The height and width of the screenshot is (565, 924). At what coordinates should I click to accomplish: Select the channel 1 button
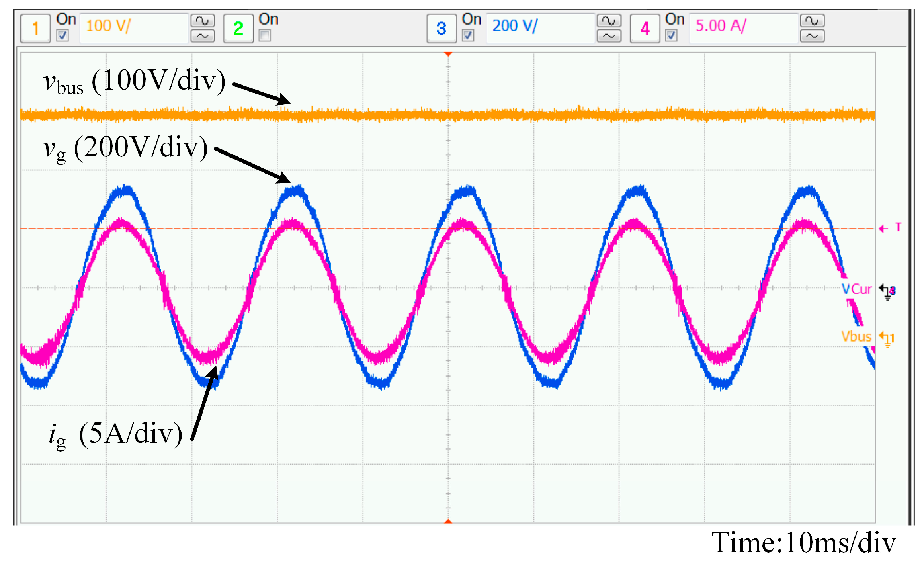pyautogui.click(x=35, y=28)
